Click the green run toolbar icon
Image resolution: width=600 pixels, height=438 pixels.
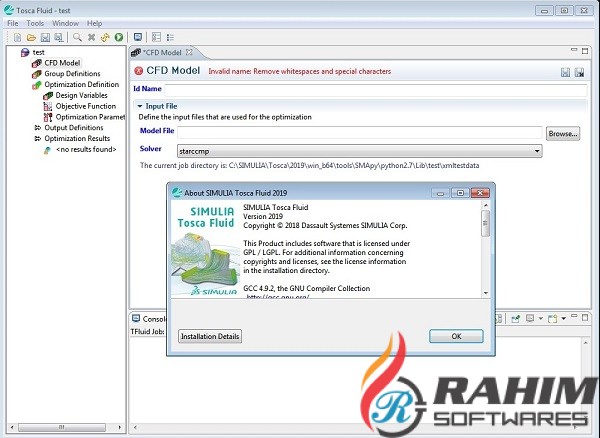click(119, 37)
